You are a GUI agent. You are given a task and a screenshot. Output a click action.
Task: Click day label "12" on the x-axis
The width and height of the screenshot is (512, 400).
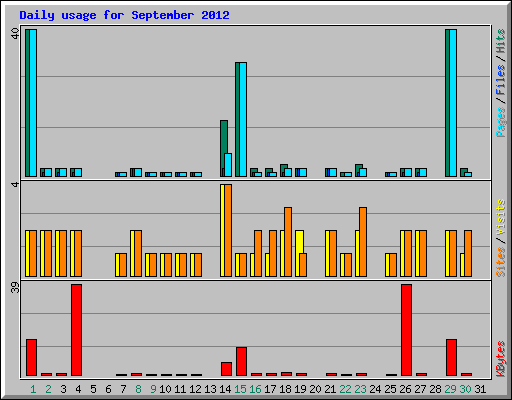point(195,389)
